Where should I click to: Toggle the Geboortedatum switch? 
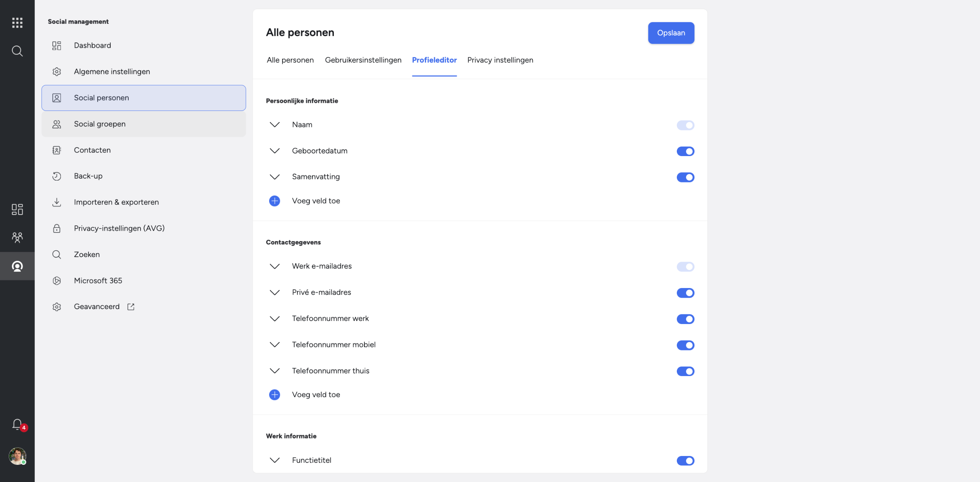click(685, 151)
